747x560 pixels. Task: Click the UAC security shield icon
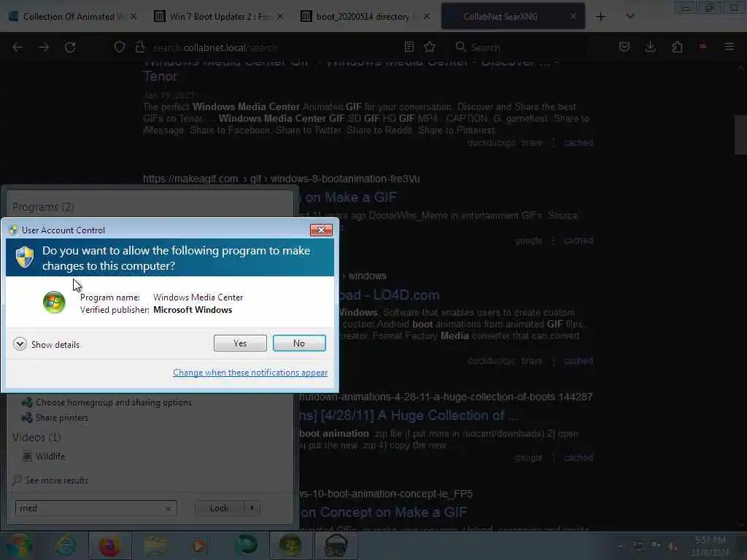click(x=25, y=257)
